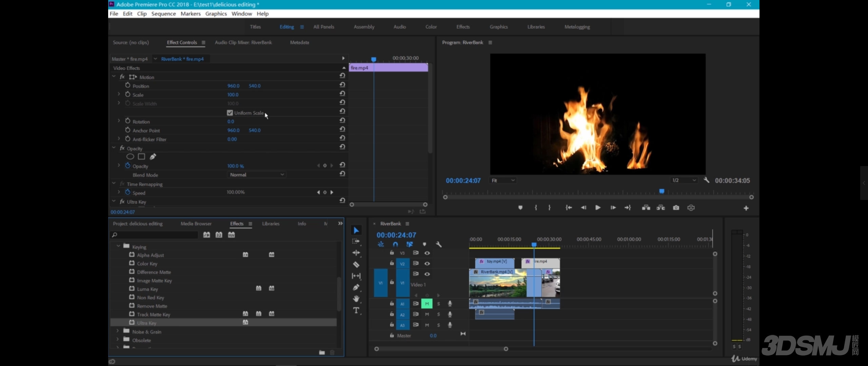Open the Fit zoom level dropdown
The height and width of the screenshot is (366, 868).
503,181
